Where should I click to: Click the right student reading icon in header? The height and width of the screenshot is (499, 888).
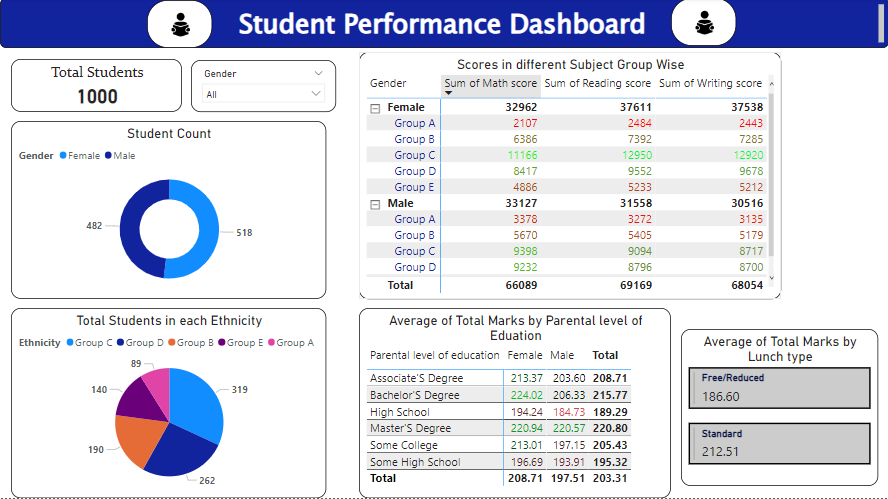(x=705, y=24)
